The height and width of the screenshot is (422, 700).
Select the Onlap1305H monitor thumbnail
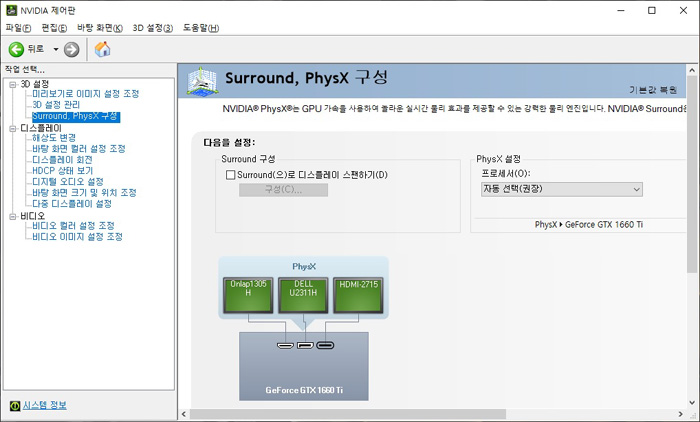[248, 295]
